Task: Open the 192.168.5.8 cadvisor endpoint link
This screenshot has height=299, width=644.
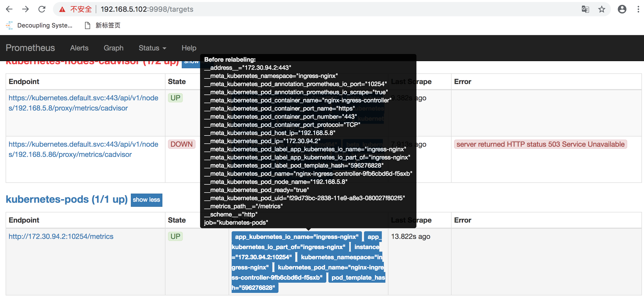Action: pos(83,103)
